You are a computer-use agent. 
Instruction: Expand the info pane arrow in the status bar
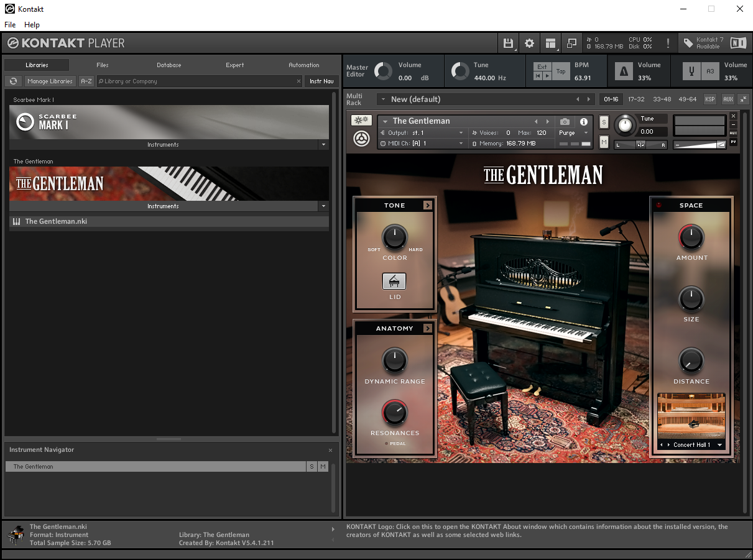[333, 530]
